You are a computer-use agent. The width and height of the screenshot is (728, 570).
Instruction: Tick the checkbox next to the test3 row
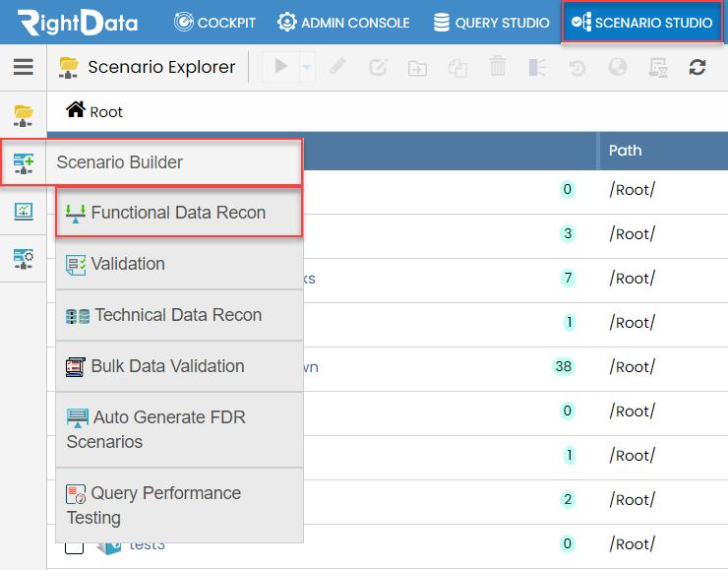[74, 544]
